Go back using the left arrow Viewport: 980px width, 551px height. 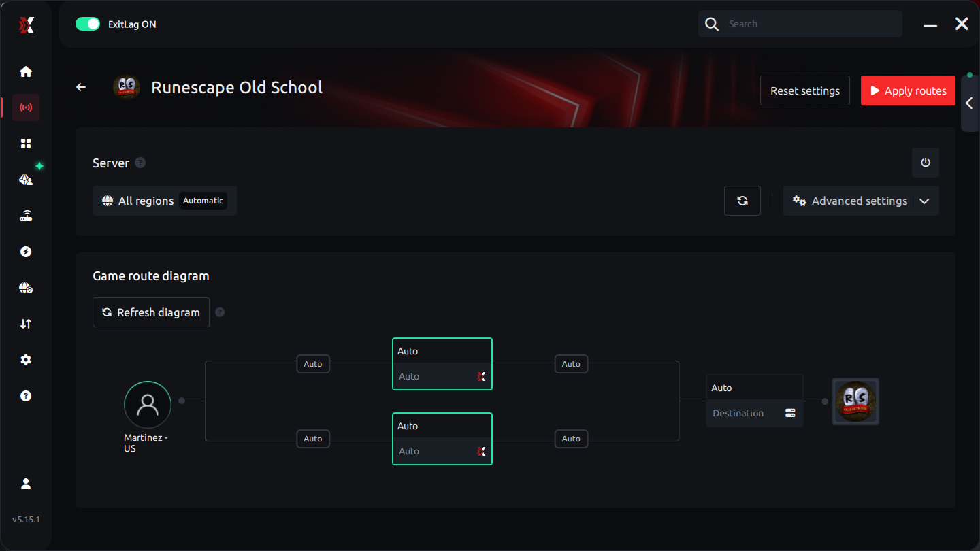[x=81, y=87]
